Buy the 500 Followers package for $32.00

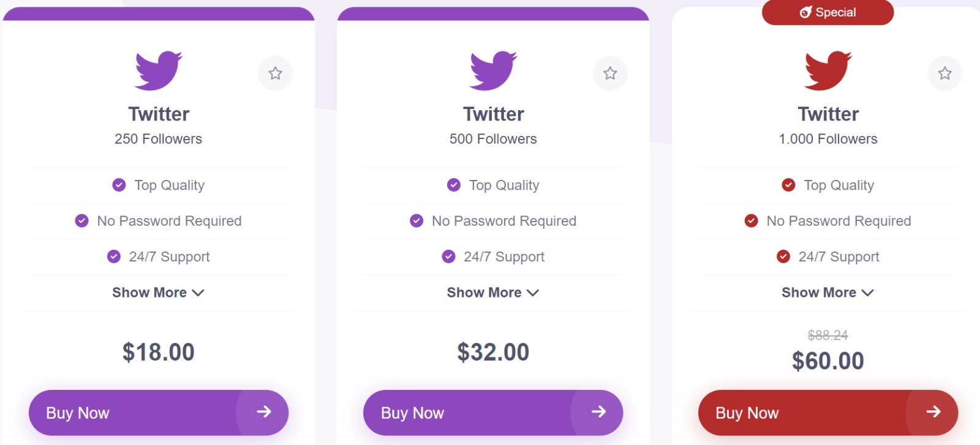coord(493,413)
